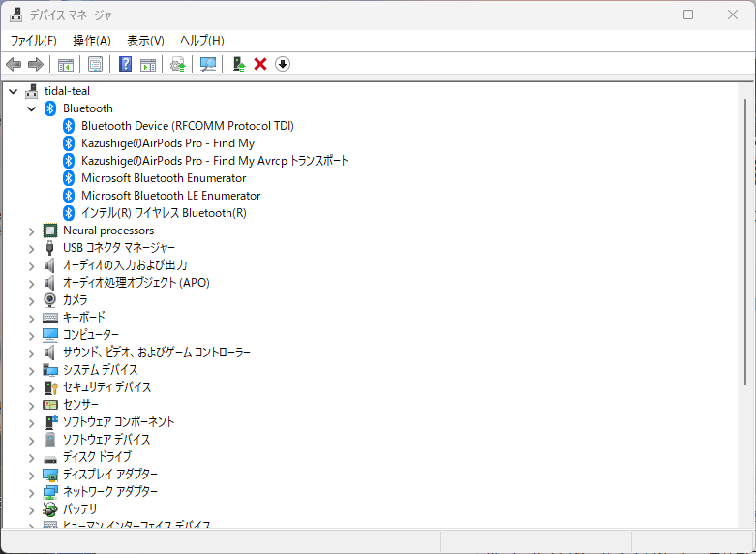Click the icon beside Bluetooth Device (RFCOMM Protocol TDI)

point(69,126)
